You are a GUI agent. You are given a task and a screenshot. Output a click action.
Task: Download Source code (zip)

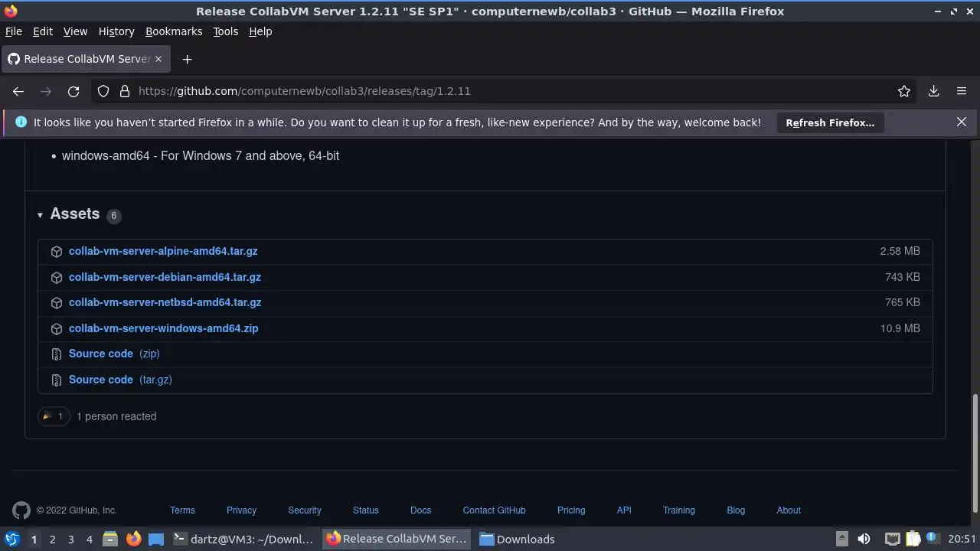click(x=114, y=354)
